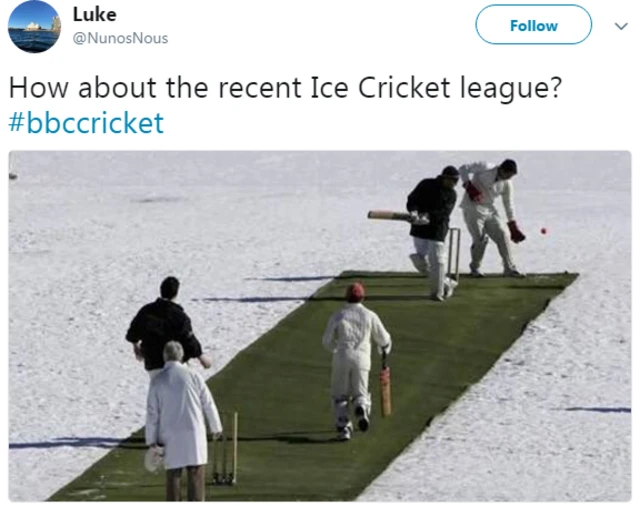
Task: Expand the tweet options chevron
Action: click(x=621, y=27)
